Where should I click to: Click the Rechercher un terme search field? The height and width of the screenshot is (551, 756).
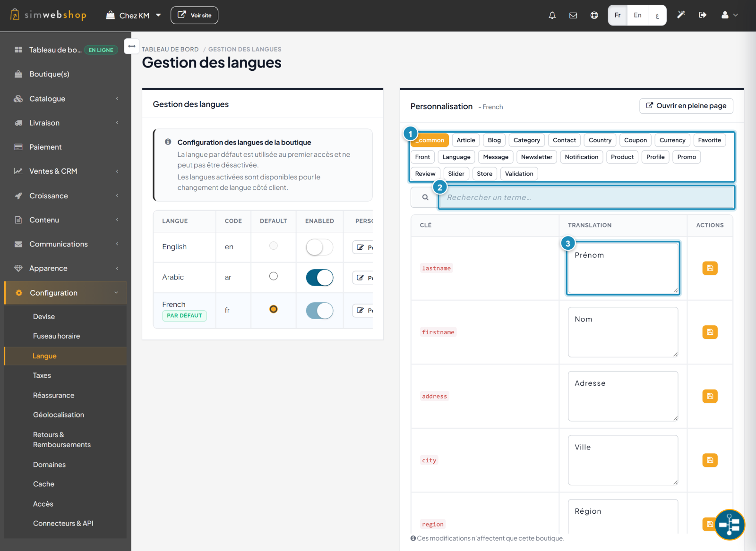tap(586, 197)
